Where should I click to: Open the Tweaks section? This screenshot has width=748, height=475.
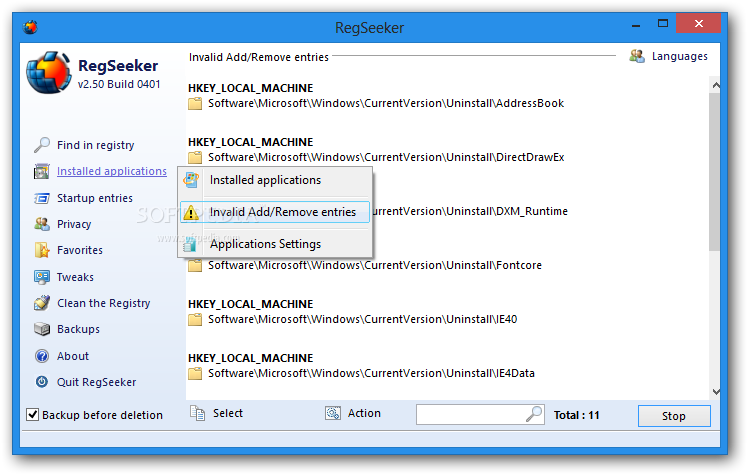[x=75, y=277]
